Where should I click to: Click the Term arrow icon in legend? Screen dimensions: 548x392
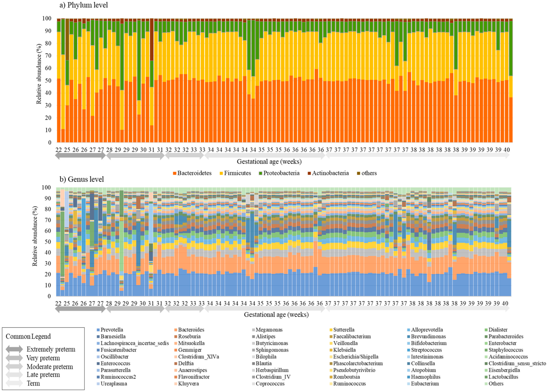click(x=15, y=383)
